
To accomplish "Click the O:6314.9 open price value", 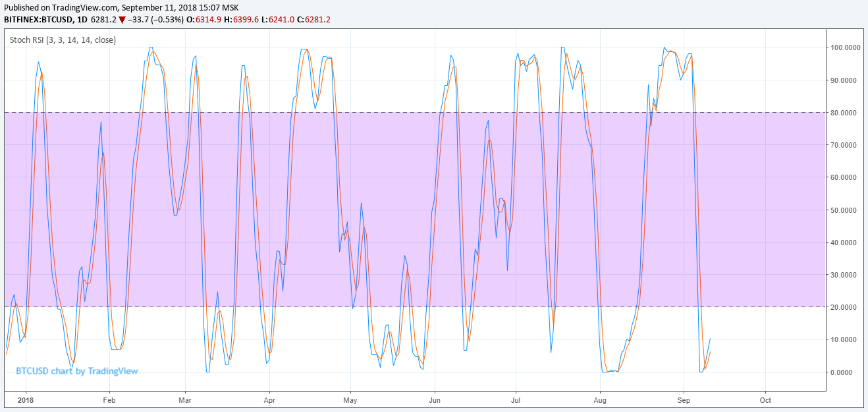I will point(204,20).
